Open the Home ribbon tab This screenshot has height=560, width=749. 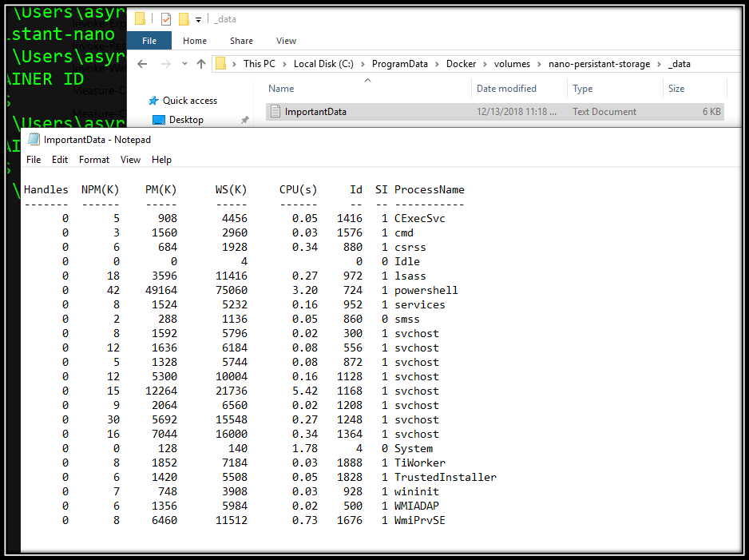(194, 41)
